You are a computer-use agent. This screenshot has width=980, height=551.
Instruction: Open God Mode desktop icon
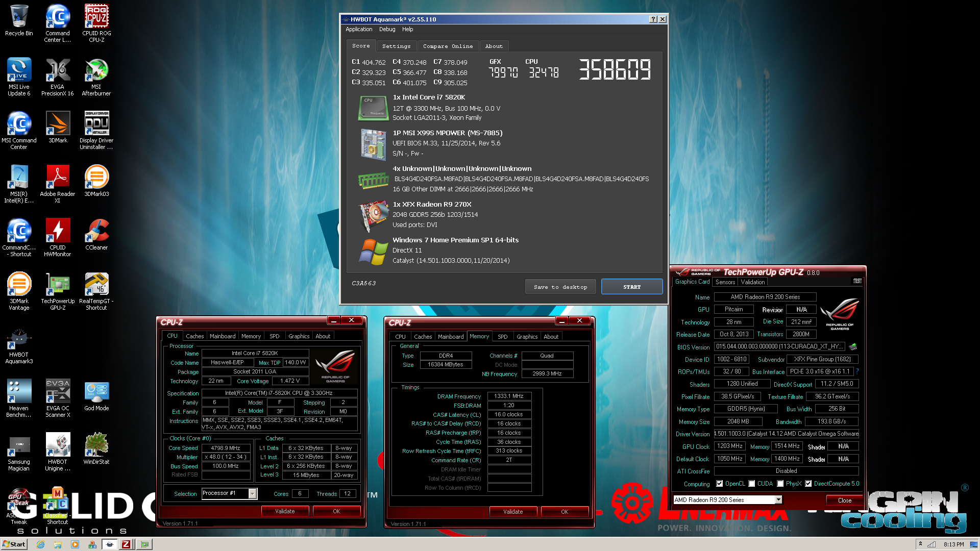[96, 395]
